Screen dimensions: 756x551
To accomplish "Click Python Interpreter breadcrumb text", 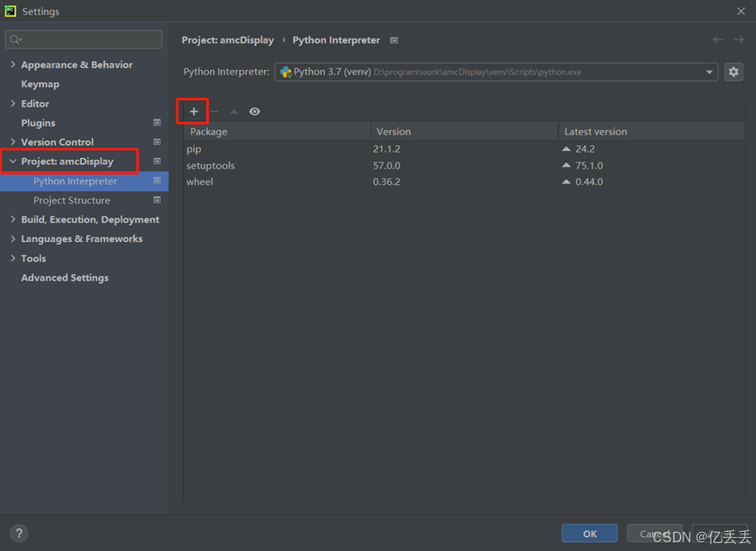I will [x=336, y=40].
